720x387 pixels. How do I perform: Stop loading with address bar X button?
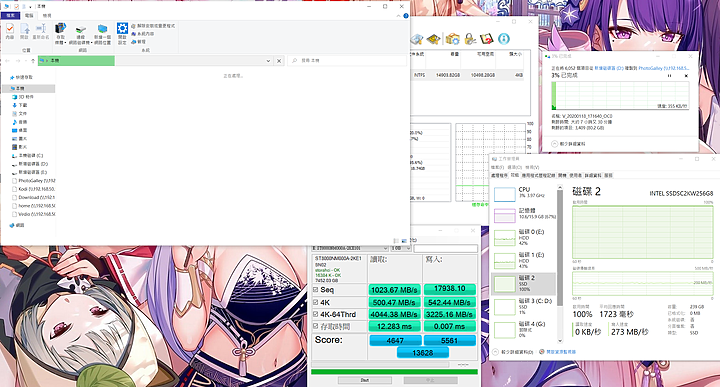(279, 61)
